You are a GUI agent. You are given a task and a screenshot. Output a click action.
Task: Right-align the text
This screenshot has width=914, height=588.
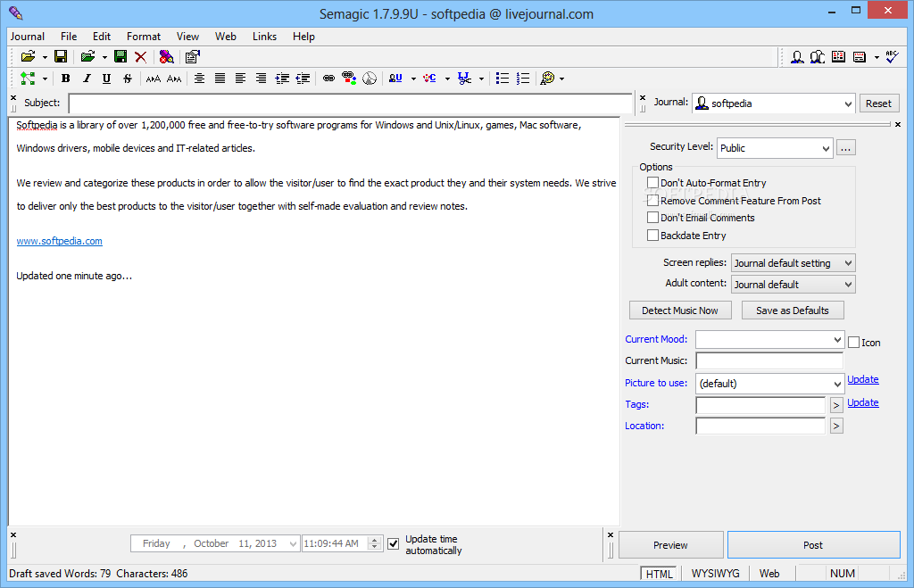pyautogui.click(x=261, y=79)
